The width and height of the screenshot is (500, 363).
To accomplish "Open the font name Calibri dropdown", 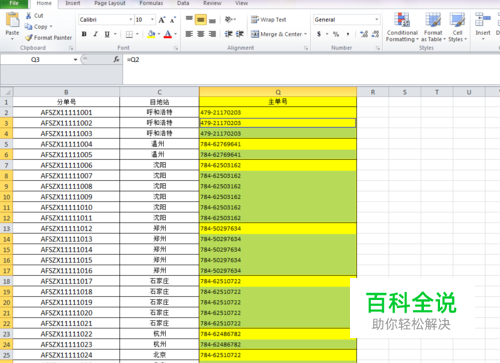I will (x=131, y=20).
